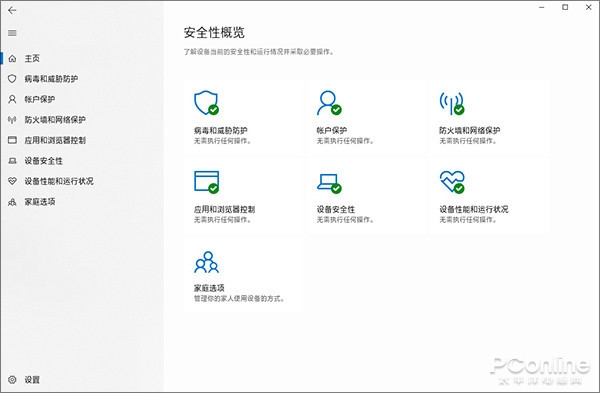Select 帐户保护 in the sidebar
Image resolution: width=600 pixels, height=393 pixels.
pyautogui.click(x=40, y=99)
